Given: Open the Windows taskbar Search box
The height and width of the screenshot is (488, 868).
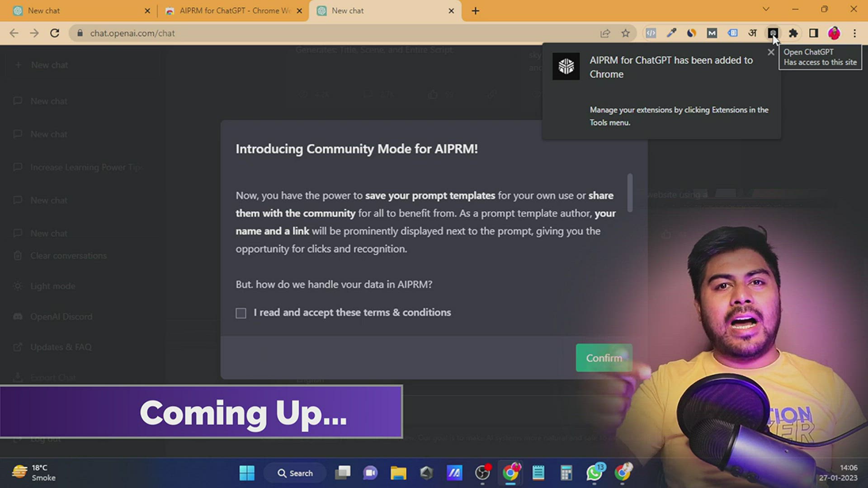Looking at the screenshot, I should [x=295, y=473].
